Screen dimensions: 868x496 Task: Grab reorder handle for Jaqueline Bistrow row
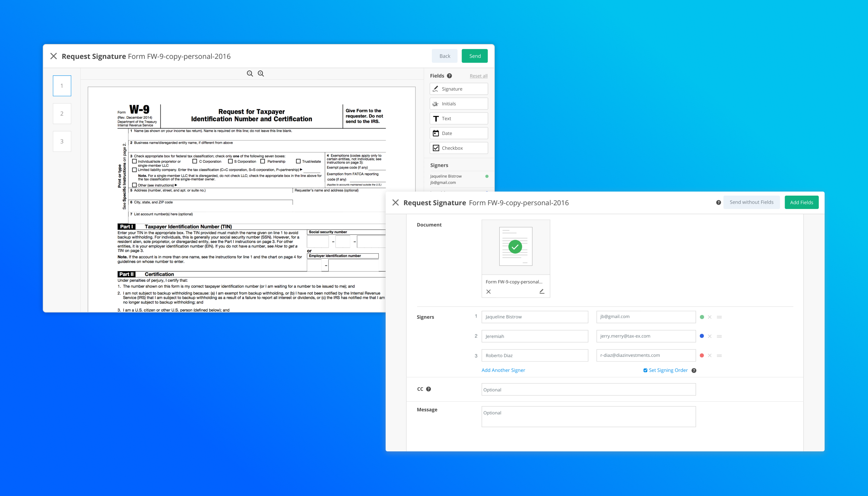(x=719, y=317)
